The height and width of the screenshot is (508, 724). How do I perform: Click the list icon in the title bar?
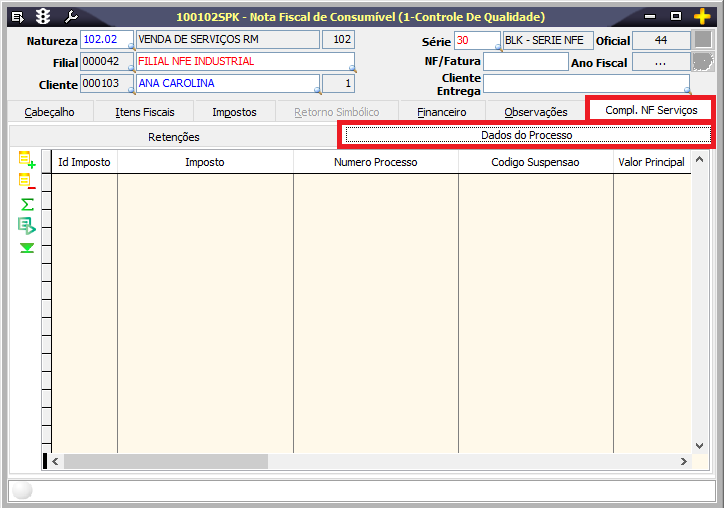point(18,18)
